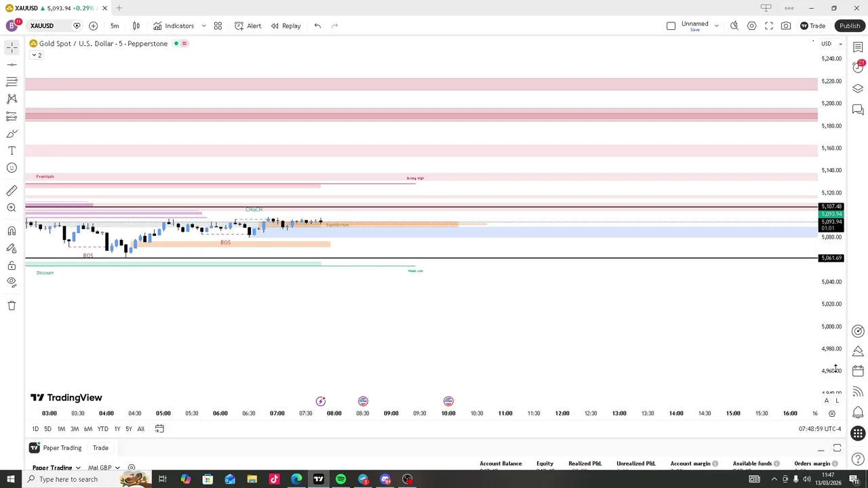Toggle auto scale with A button
The image size is (868, 488).
tap(826, 401)
